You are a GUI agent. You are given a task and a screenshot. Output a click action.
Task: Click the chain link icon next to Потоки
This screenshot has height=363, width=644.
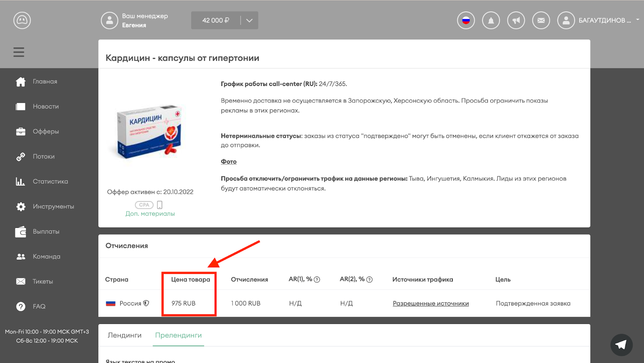click(21, 157)
